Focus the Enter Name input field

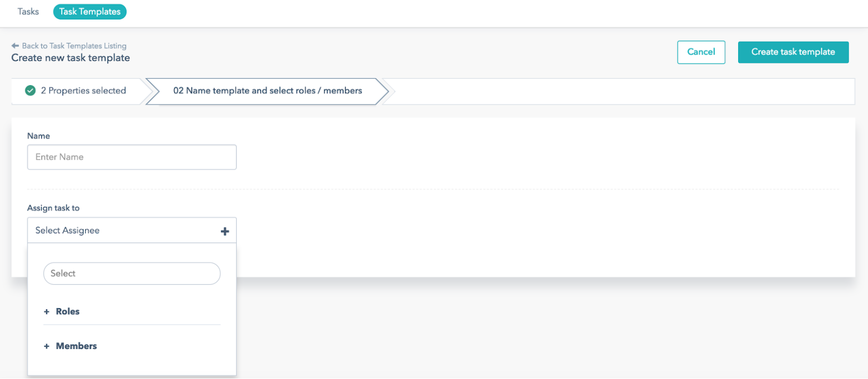point(132,157)
